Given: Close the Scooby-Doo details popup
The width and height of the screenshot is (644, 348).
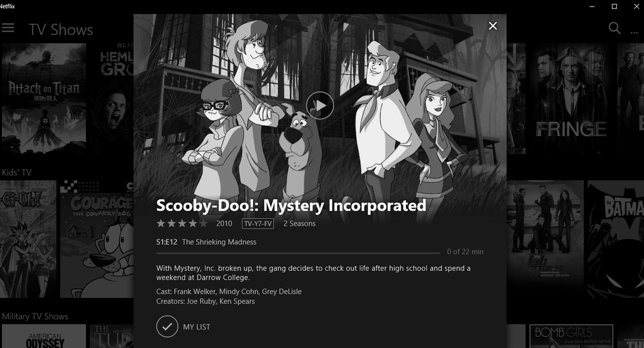Looking at the screenshot, I should click(493, 26).
